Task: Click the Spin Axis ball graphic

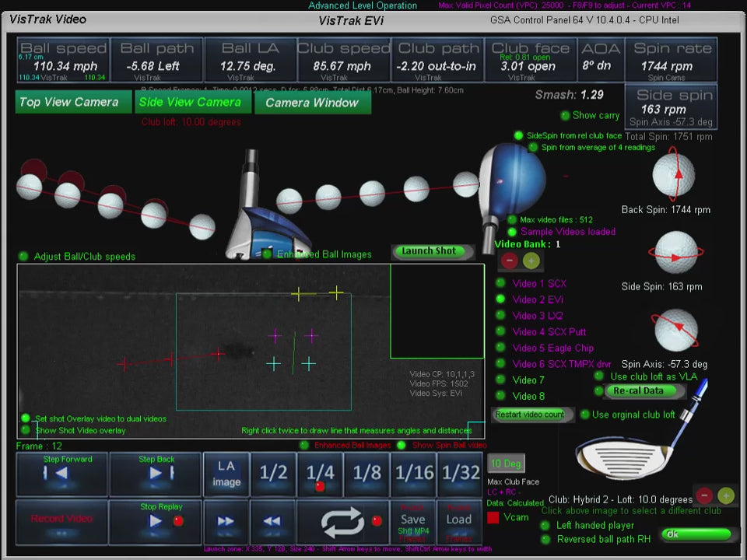Action: (675, 330)
